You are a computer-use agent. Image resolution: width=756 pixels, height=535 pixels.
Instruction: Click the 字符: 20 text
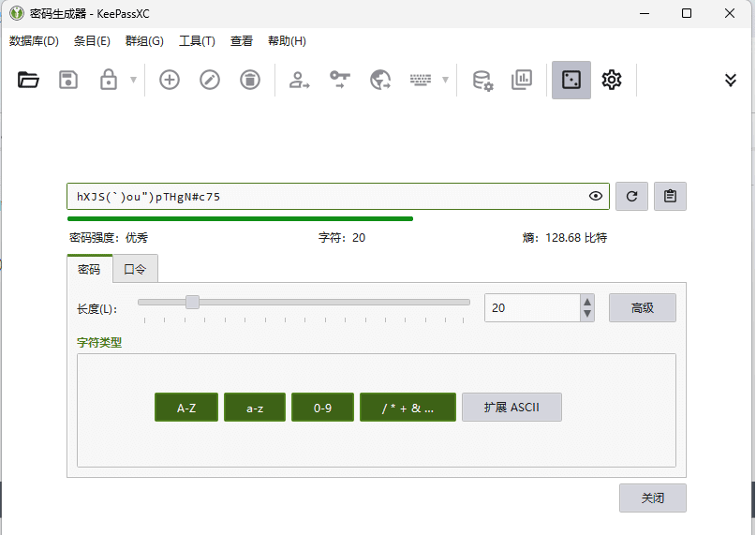(342, 238)
